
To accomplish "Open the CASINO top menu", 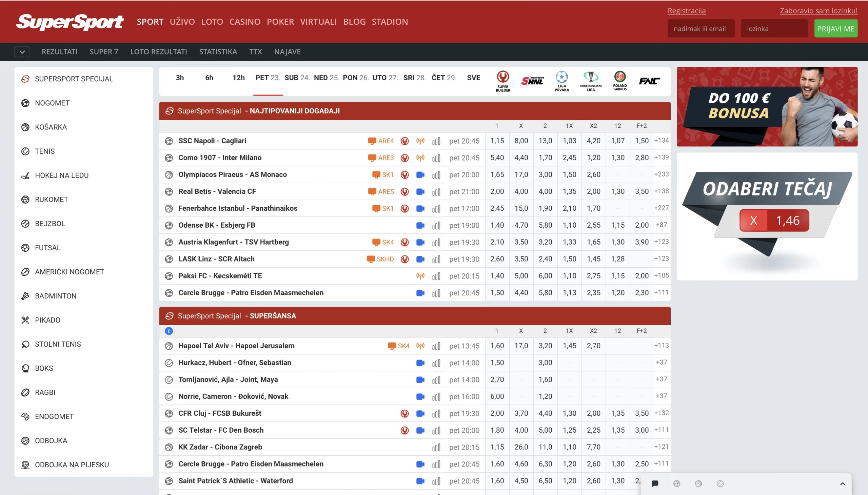I will pos(245,22).
